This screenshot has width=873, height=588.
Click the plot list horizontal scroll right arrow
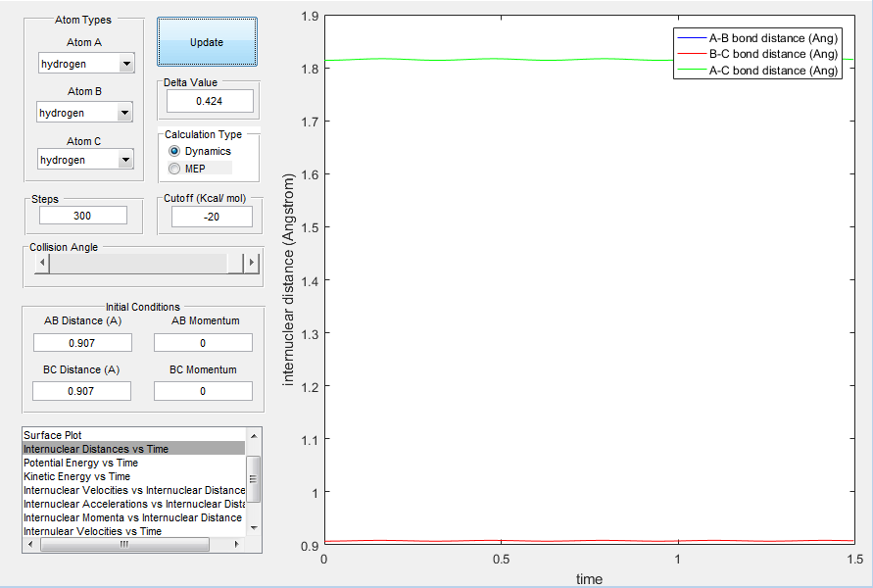pyautogui.click(x=237, y=544)
